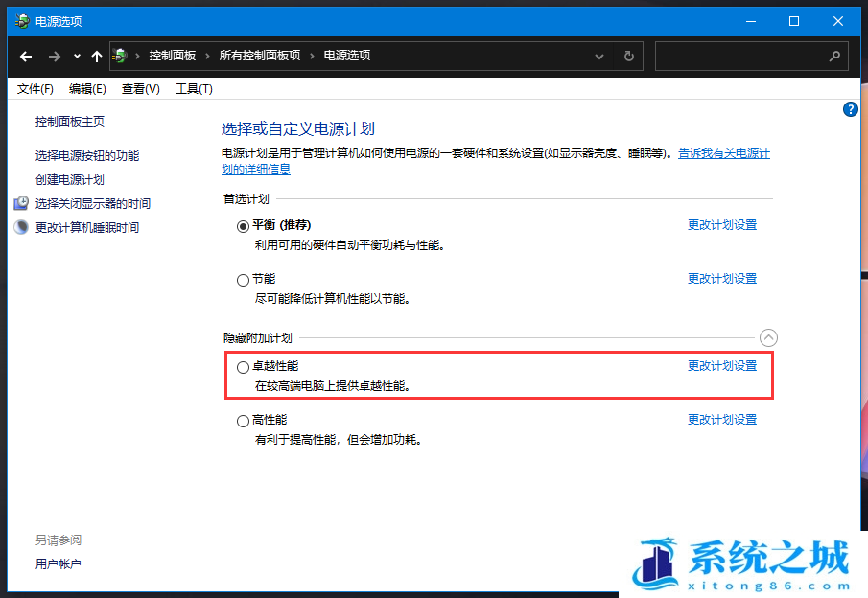
Task: Open the 文件(F) menu
Action: click(x=35, y=89)
